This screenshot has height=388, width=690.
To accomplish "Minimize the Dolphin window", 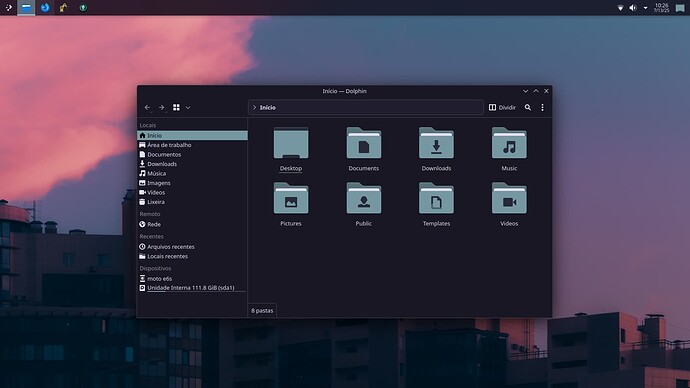I will point(525,91).
